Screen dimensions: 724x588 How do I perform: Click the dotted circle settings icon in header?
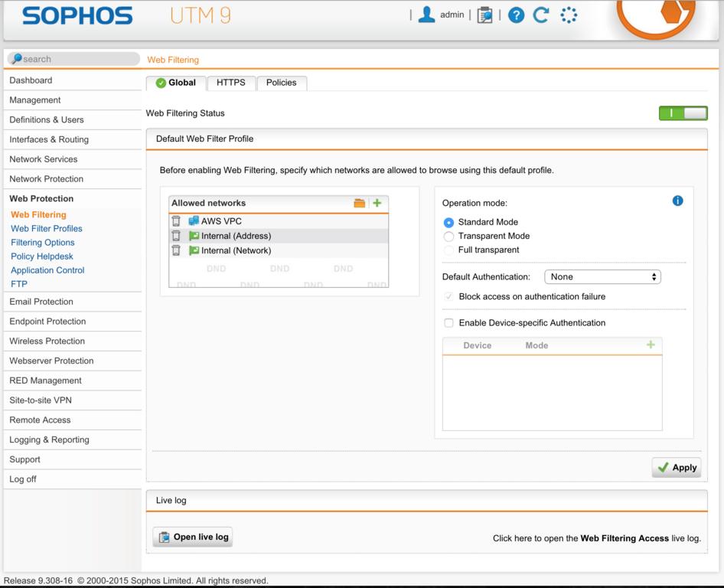pos(569,15)
